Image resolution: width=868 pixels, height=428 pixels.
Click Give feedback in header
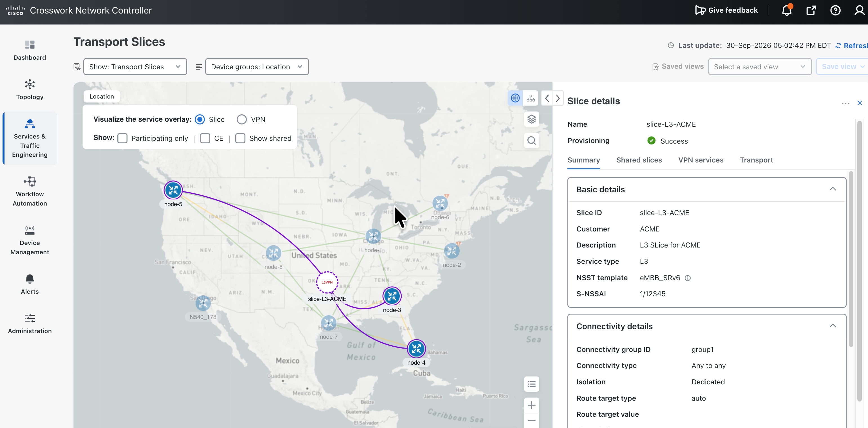tap(726, 10)
